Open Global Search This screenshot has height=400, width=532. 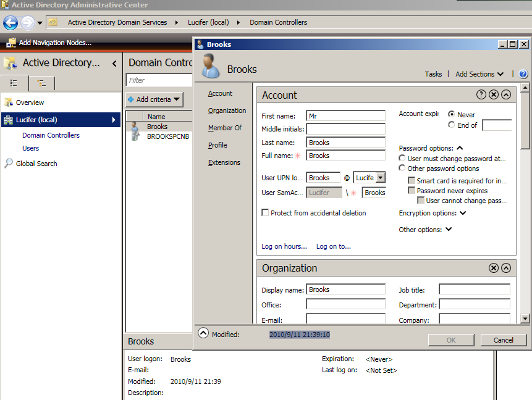click(x=36, y=164)
